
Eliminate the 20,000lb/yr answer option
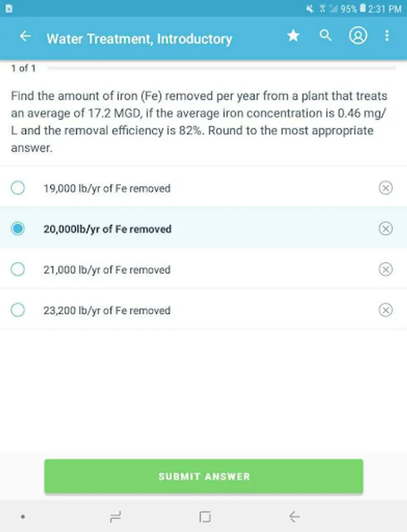click(x=385, y=229)
